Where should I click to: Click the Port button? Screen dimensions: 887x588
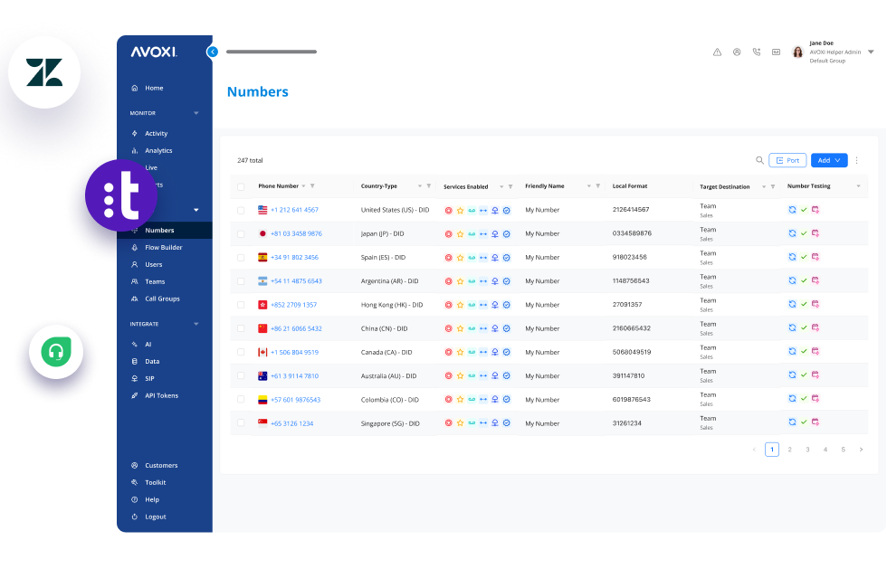point(787,160)
